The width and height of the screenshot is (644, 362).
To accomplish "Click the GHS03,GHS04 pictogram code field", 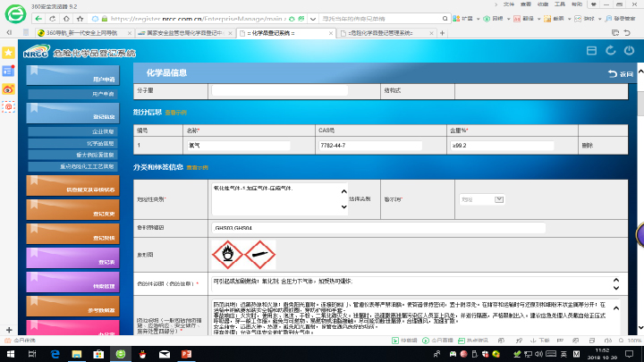I will tap(394, 227).
